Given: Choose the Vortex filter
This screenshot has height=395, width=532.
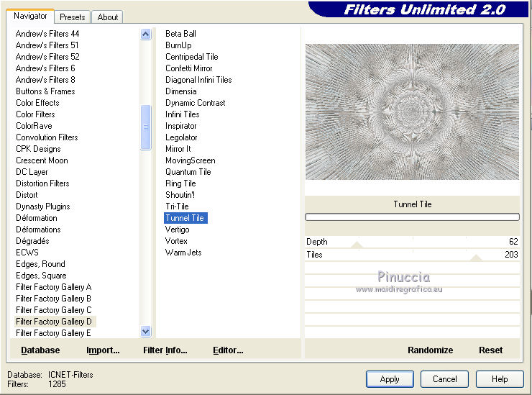Looking at the screenshot, I should [x=176, y=241].
